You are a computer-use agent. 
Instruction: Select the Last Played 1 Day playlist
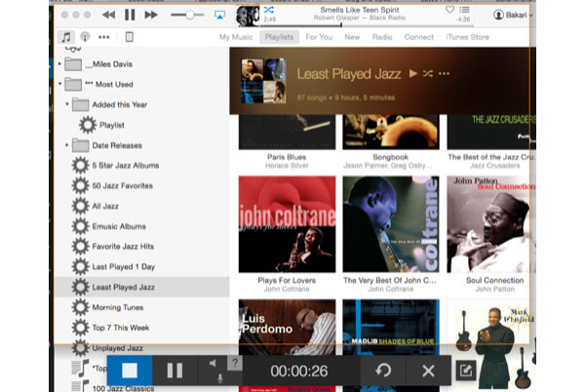click(x=113, y=266)
